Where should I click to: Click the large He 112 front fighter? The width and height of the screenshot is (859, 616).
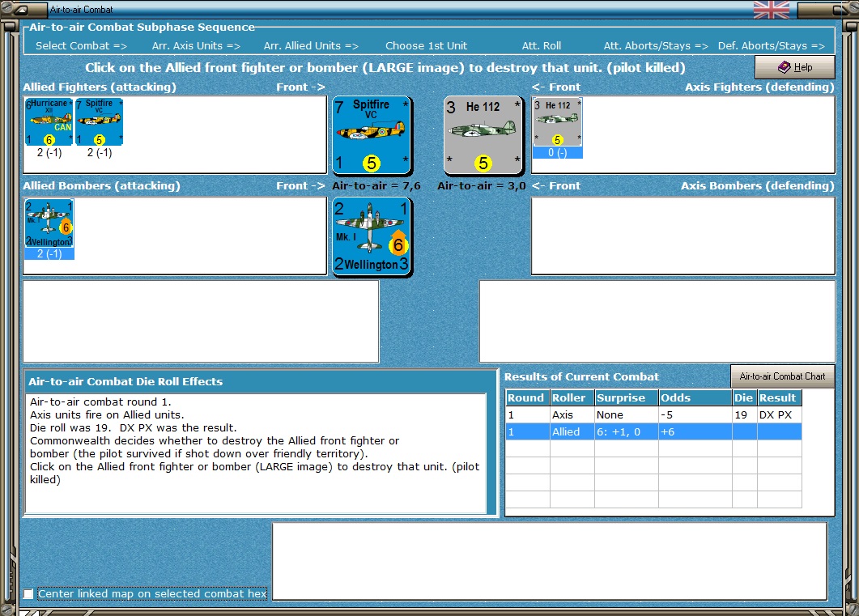(x=483, y=135)
